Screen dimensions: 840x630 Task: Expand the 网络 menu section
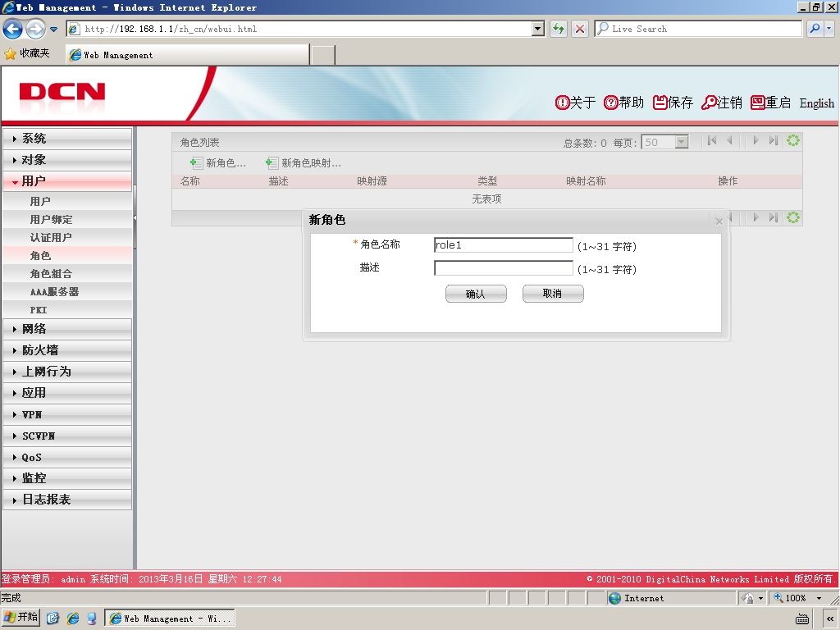point(67,329)
